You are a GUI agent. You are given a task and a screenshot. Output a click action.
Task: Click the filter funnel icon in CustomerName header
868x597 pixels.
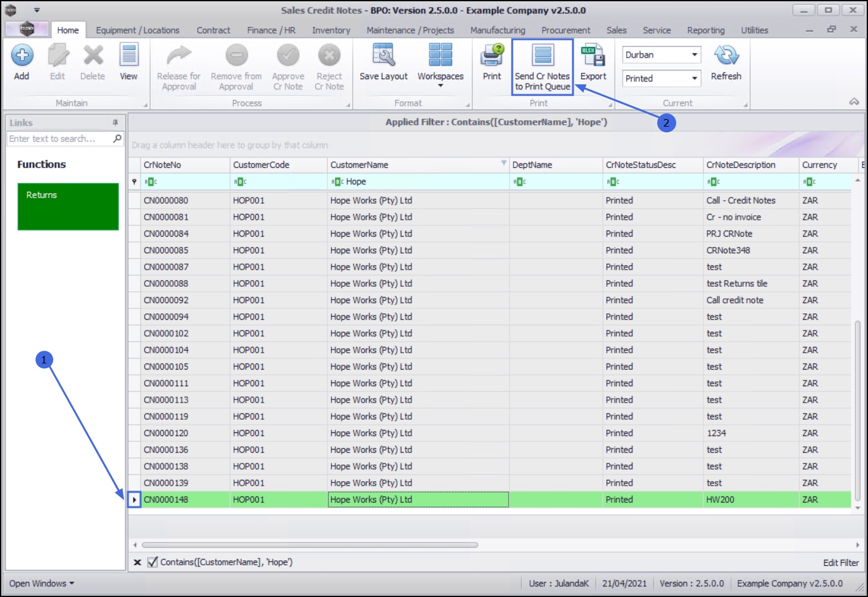(x=504, y=163)
